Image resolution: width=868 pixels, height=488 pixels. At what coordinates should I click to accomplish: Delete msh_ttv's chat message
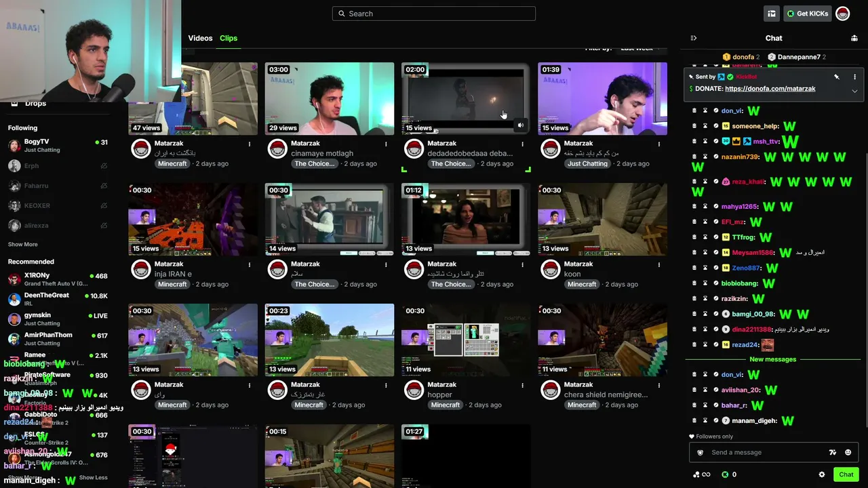point(694,142)
